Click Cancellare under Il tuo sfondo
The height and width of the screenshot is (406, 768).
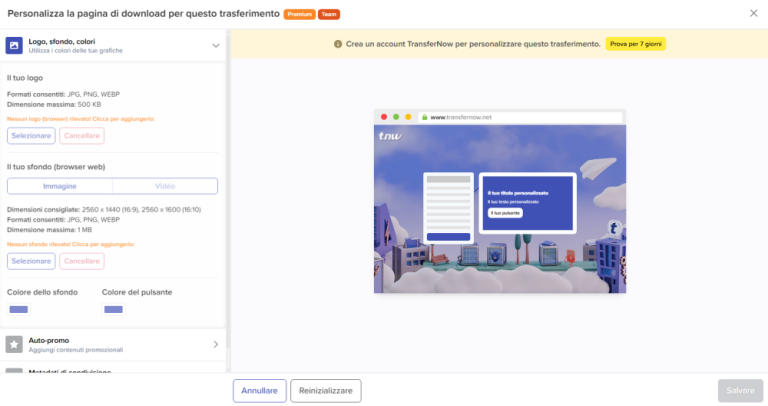82,261
